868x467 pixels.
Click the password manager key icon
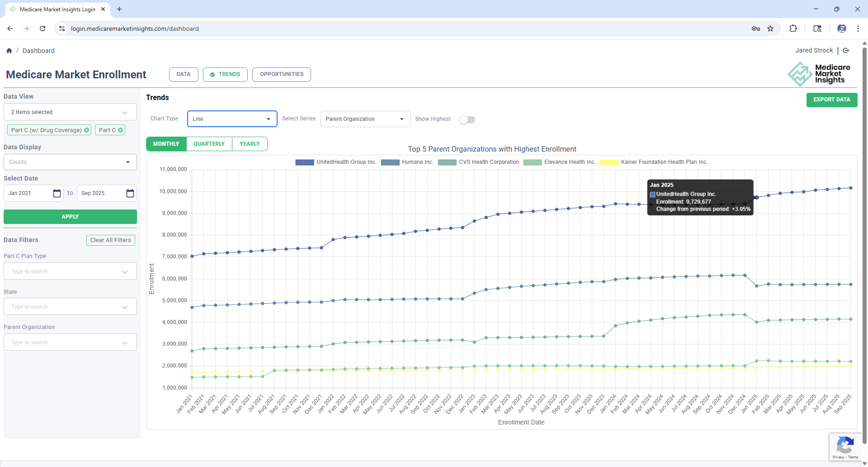tap(755, 29)
